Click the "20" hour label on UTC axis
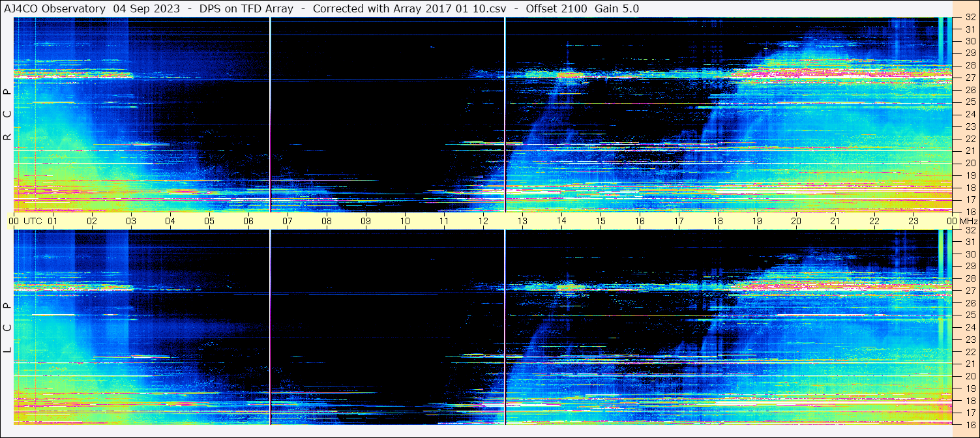Image resolution: width=980 pixels, height=438 pixels. (x=796, y=221)
